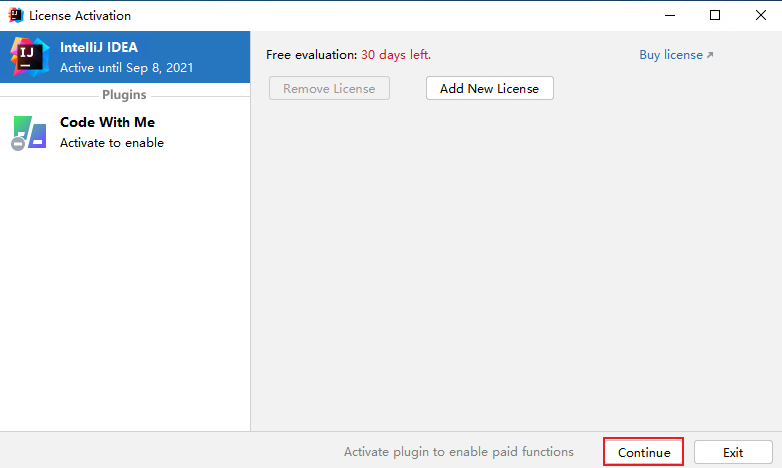The image size is (782, 468).
Task: Click the title bar IntelliJ app icon
Action: pos(16,15)
